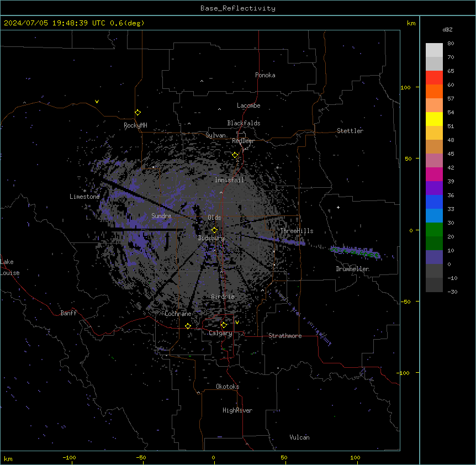Viewport: 476px width, 465px height.
Task: Click yellow V marker northwest of RockyMH
Action: pos(97,102)
